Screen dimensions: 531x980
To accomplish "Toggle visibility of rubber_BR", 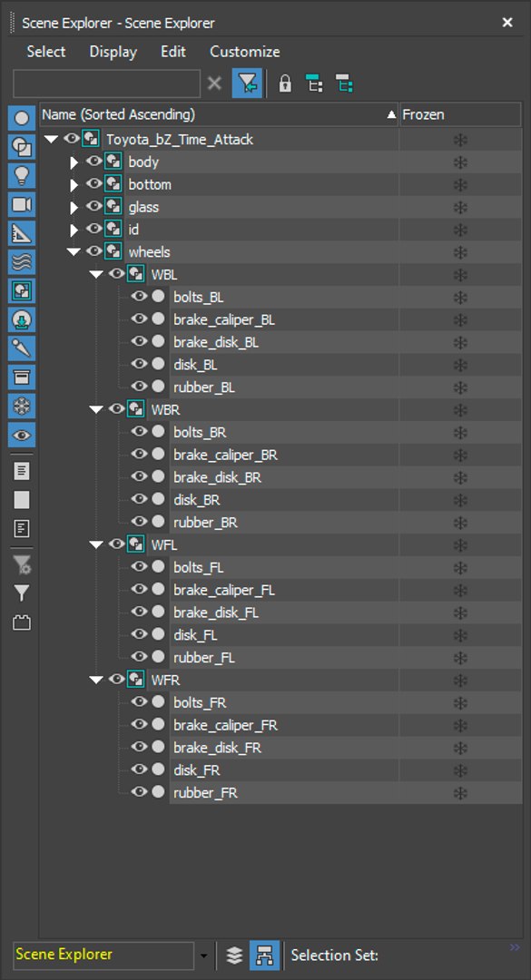I will (x=139, y=521).
